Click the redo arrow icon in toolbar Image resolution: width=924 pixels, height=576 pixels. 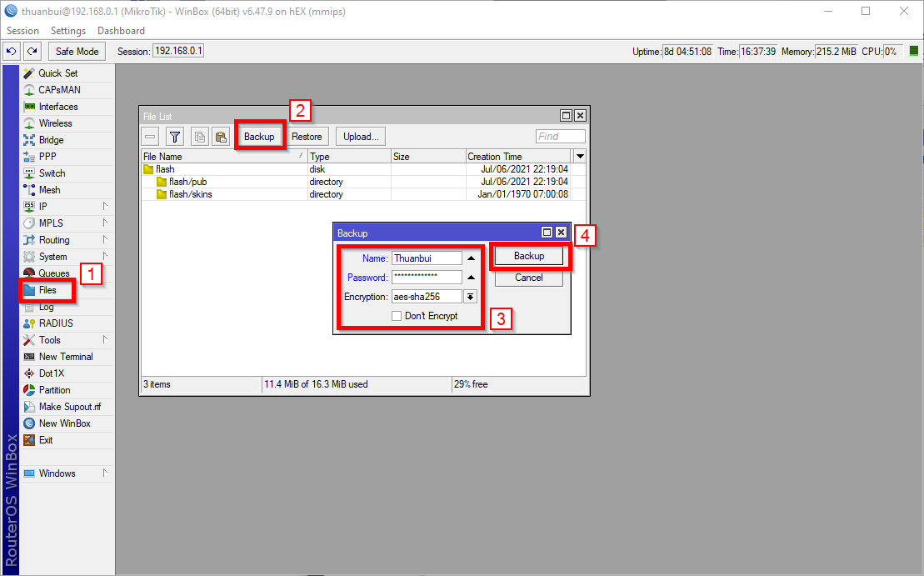pos(32,52)
